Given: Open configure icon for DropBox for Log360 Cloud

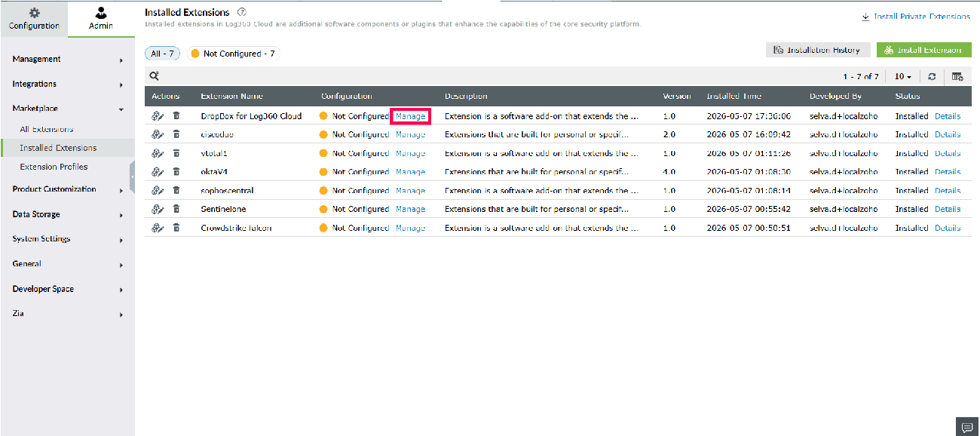Looking at the screenshot, I should click(158, 116).
